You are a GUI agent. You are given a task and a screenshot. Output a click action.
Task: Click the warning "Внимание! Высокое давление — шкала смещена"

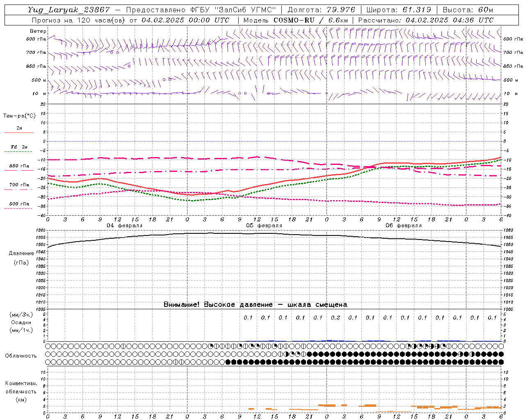coord(256,304)
